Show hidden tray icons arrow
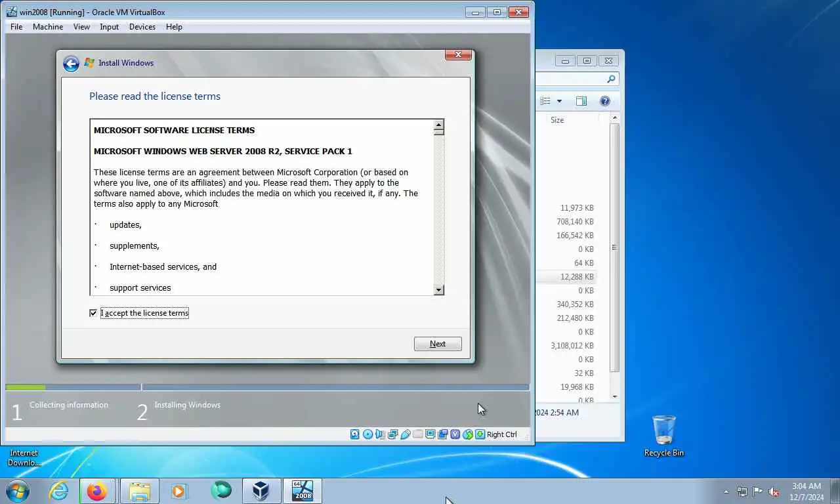This screenshot has width=840, height=504. (726, 492)
